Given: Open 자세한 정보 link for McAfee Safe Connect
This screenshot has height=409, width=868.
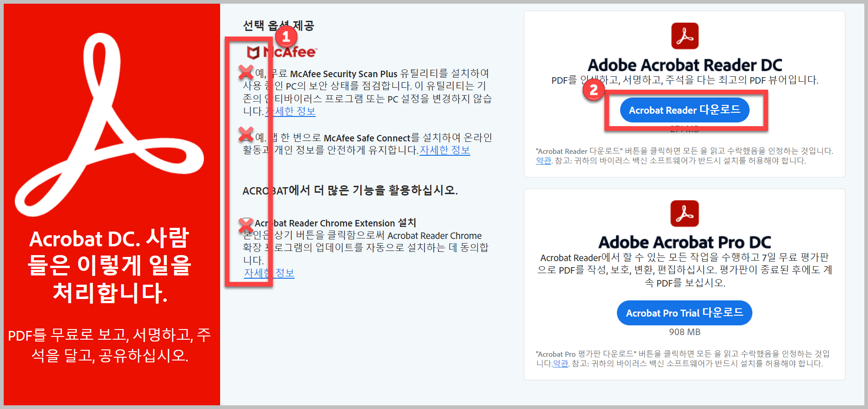Looking at the screenshot, I should (x=445, y=150).
